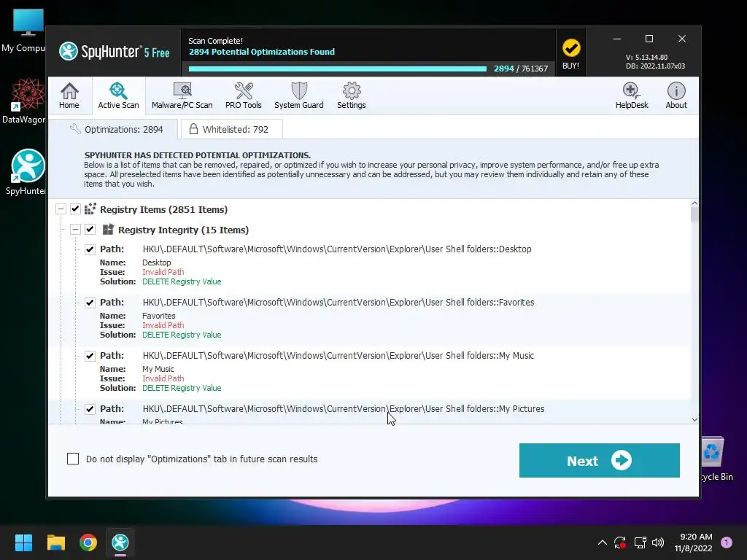Open System Guard
This screenshot has width=747, height=560.
coord(298,96)
